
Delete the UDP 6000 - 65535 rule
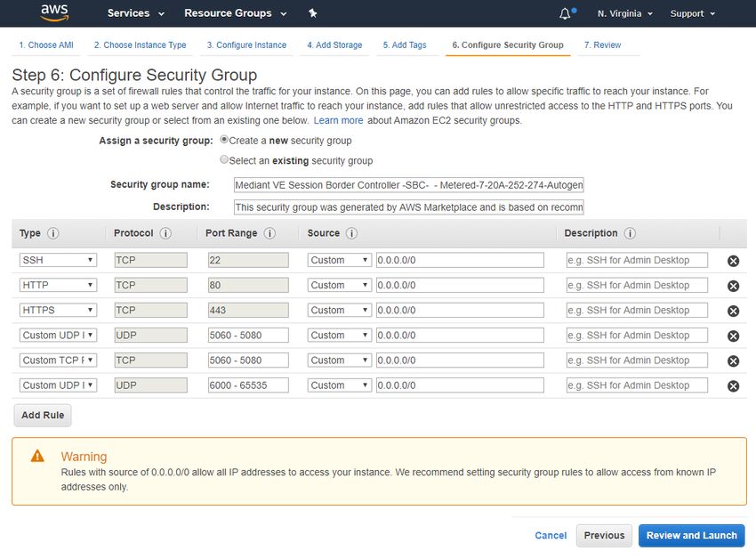(x=734, y=386)
